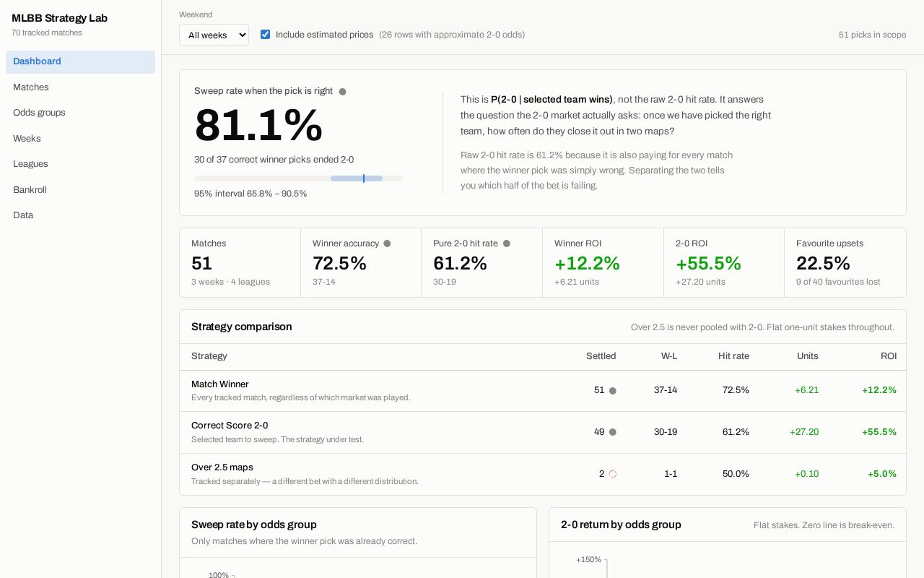Screen dimensions: 924x578
Task: Click the 1-1 W-L cell
Action: click(x=671, y=474)
